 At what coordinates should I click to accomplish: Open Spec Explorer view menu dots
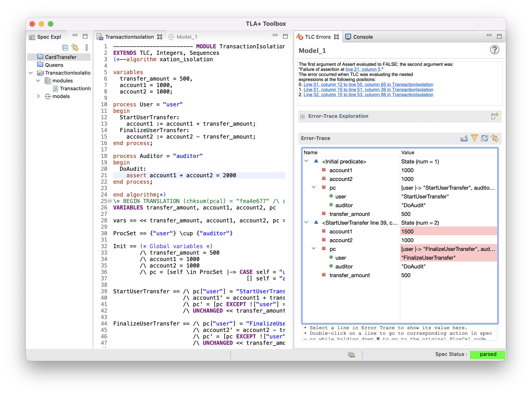click(x=87, y=48)
